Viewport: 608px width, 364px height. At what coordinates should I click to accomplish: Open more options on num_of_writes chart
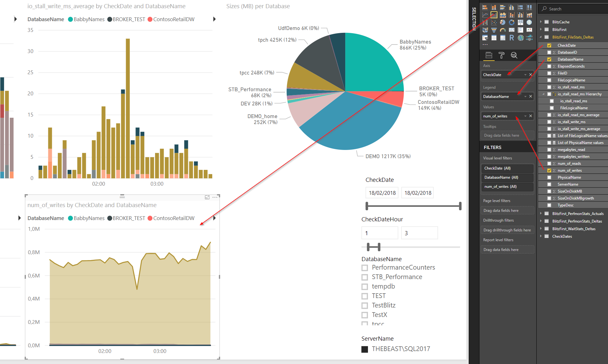[x=215, y=197]
